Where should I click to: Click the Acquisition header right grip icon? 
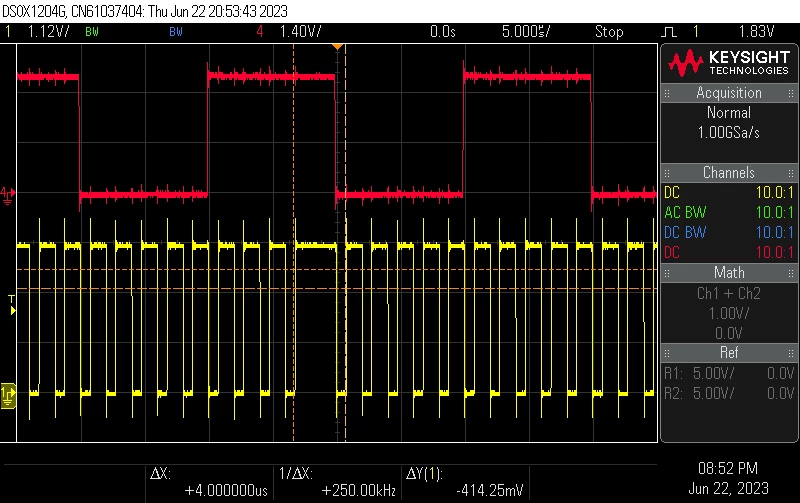pos(791,93)
